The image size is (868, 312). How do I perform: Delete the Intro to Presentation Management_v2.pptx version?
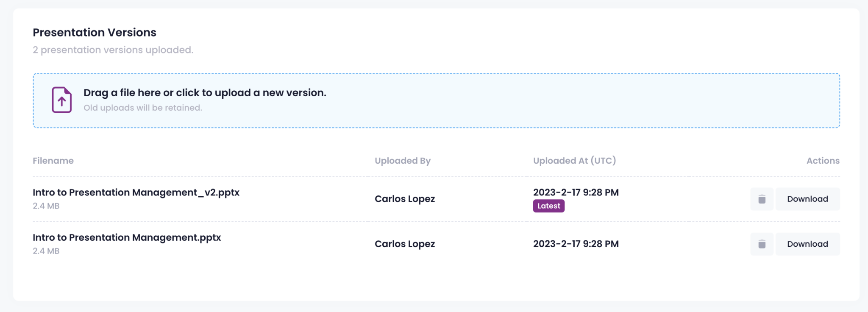click(x=762, y=199)
